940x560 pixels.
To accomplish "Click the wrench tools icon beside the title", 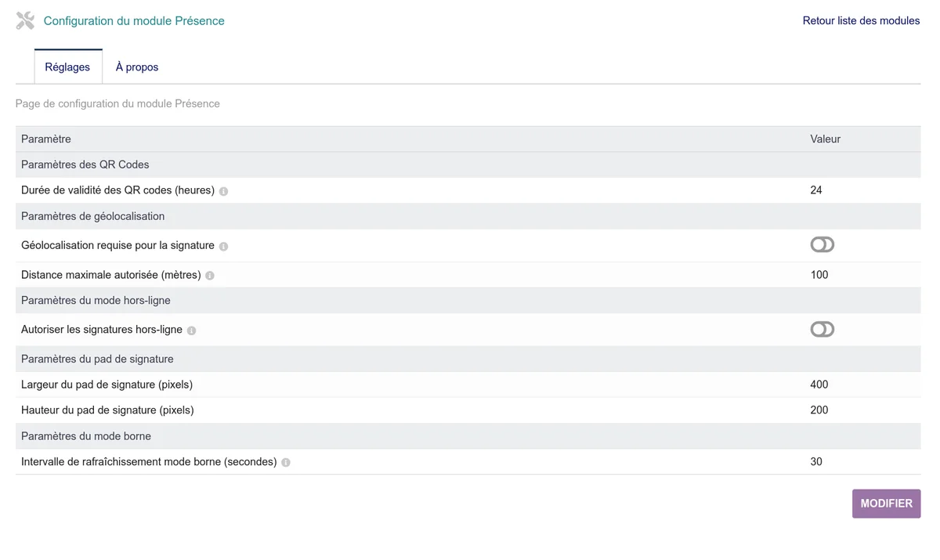I will tap(25, 21).
